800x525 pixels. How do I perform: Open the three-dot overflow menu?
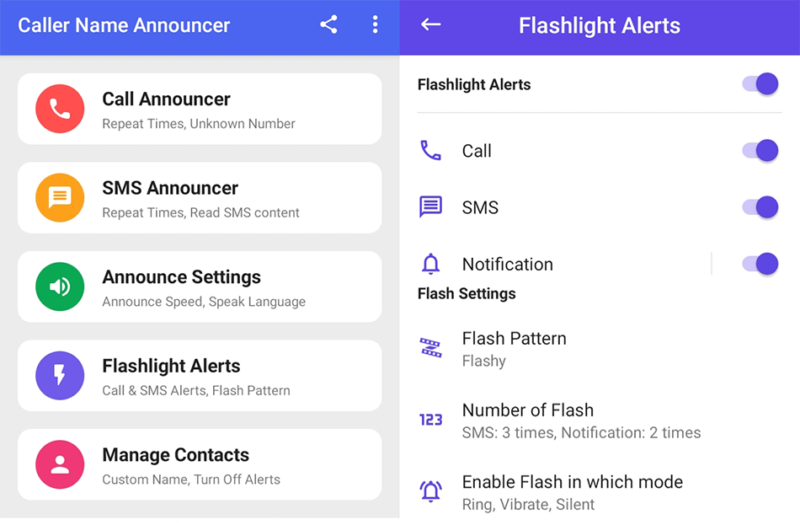[x=375, y=24]
